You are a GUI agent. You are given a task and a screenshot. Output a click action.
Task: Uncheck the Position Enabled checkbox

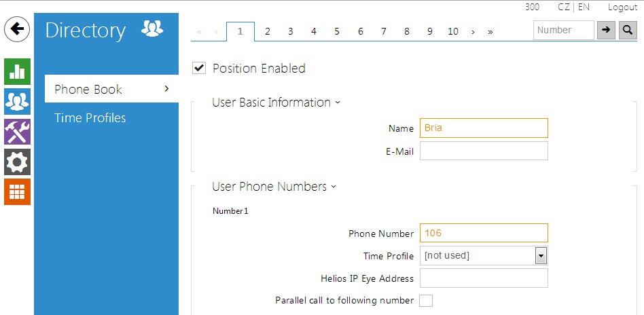[199, 68]
